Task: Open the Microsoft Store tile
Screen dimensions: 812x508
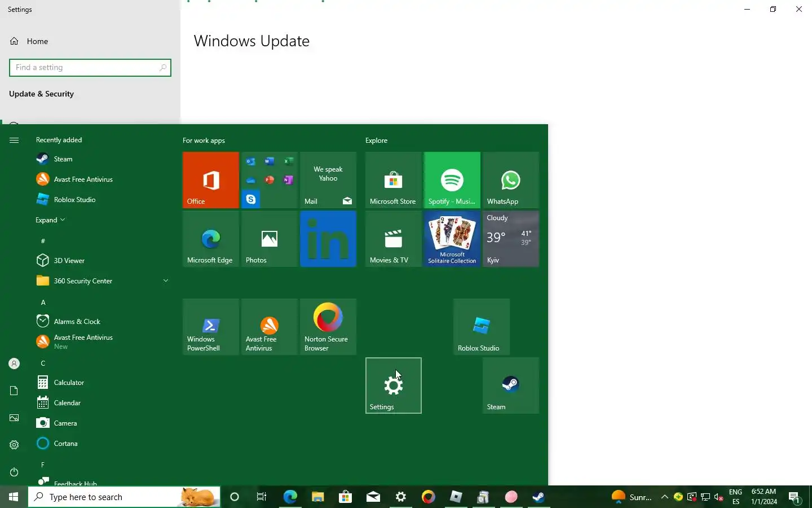Action: [x=394, y=180]
